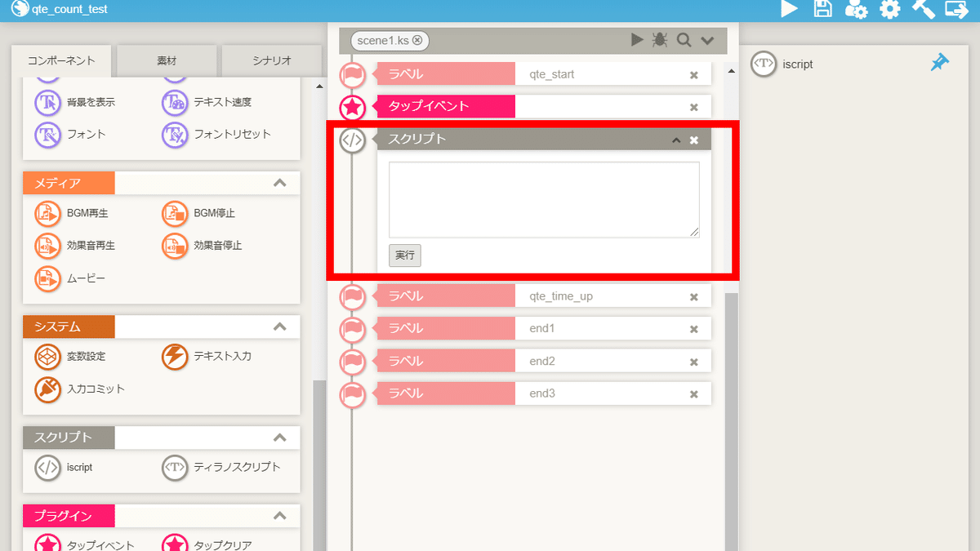Add the ティラノスクリプト component
The height and width of the screenshot is (551, 980).
[x=221, y=468]
